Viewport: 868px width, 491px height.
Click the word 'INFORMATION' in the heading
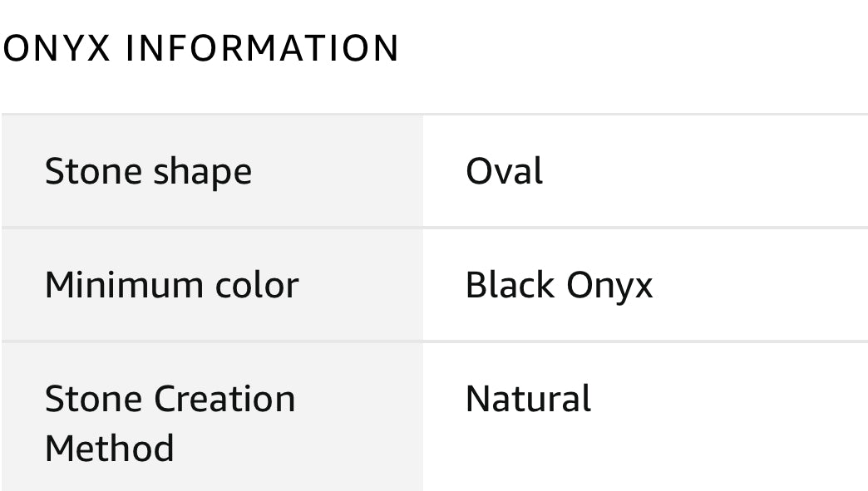coord(263,48)
